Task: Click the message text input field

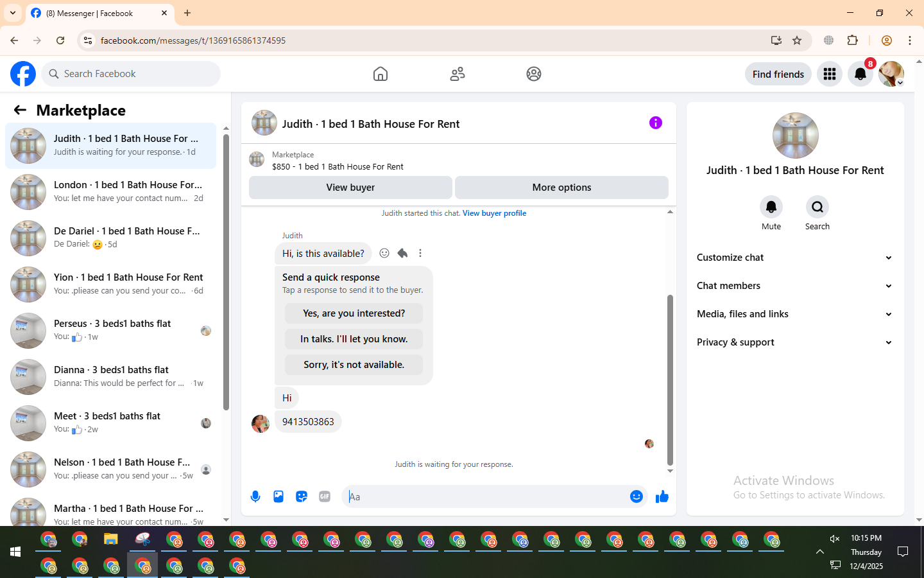Action: click(x=484, y=496)
